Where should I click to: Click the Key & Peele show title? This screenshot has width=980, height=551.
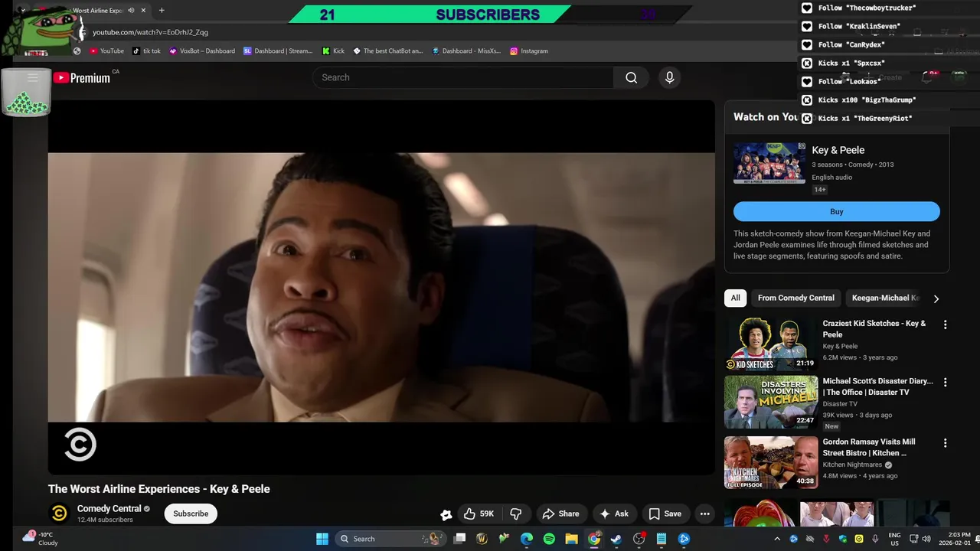click(838, 150)
